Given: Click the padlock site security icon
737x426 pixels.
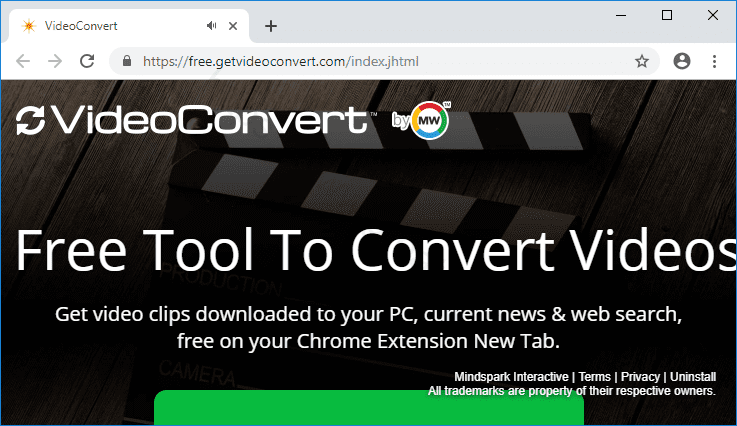Looking at the screenshot, I should click(127, 61).
